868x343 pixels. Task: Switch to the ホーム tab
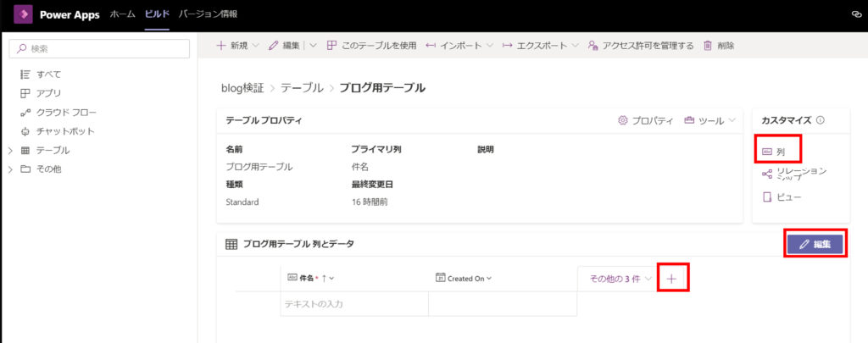(123, 14)
